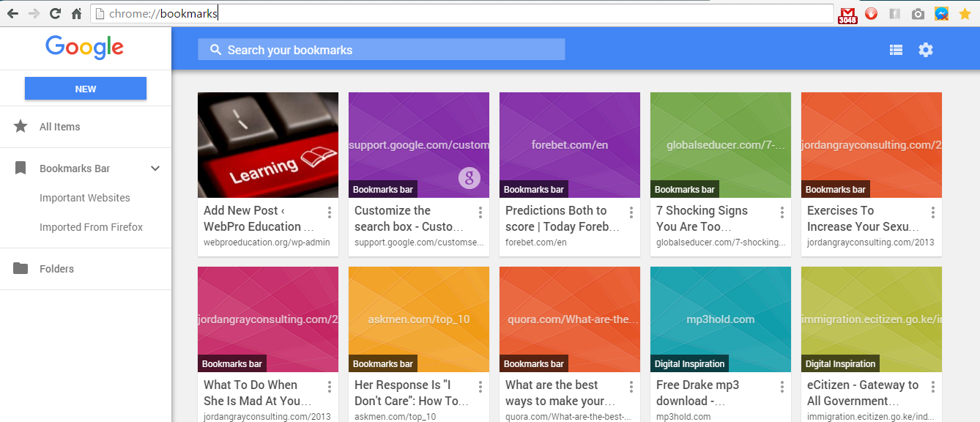The width and height of the screenshot is (980, 422).
Task: Click the search magnifier icon
Action: tap(215, 50)
